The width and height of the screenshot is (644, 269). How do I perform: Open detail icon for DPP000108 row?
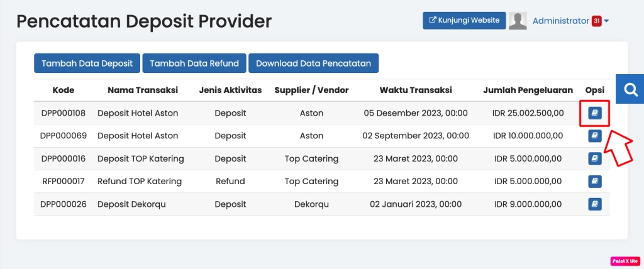click(x=594, y=113)
